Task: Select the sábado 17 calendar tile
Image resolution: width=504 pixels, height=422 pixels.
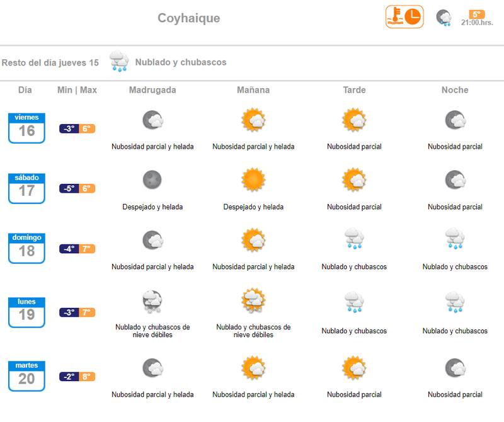Action: point(26,188)
